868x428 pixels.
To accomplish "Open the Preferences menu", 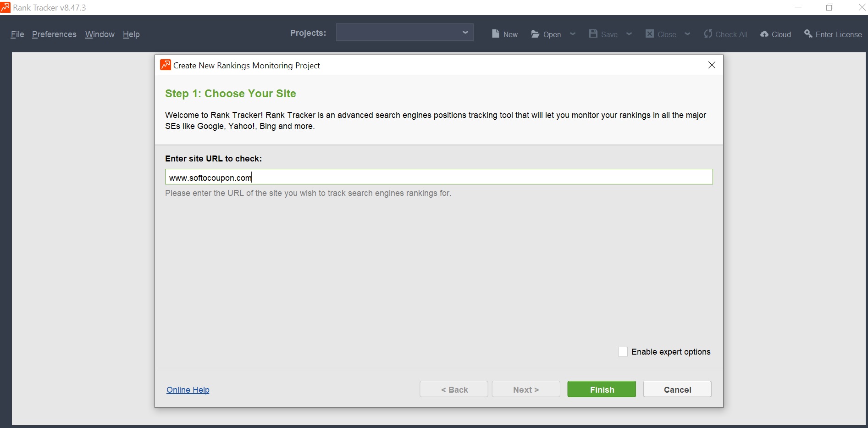I will tap(54, 34).
